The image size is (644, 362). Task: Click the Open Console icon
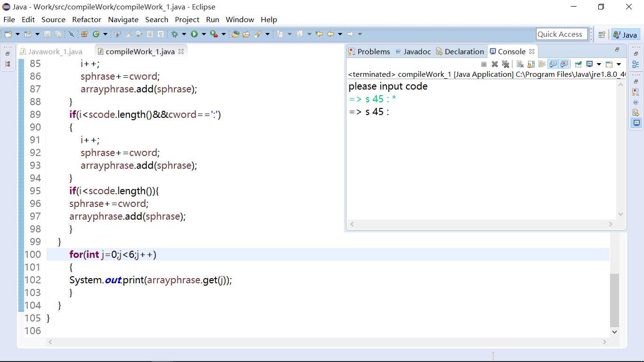[609, 64]
